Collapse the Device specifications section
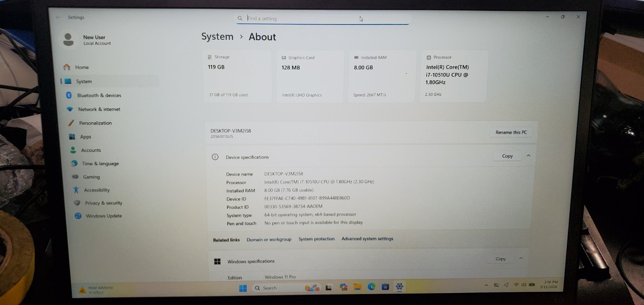This screenshot has height=305, width=644. pyautogui.click(x=528, y=156)
